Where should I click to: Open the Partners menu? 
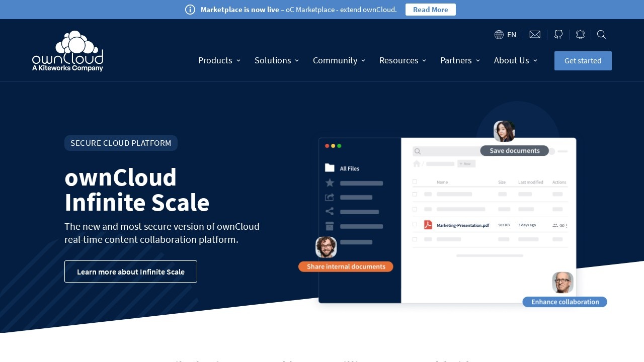456,60
